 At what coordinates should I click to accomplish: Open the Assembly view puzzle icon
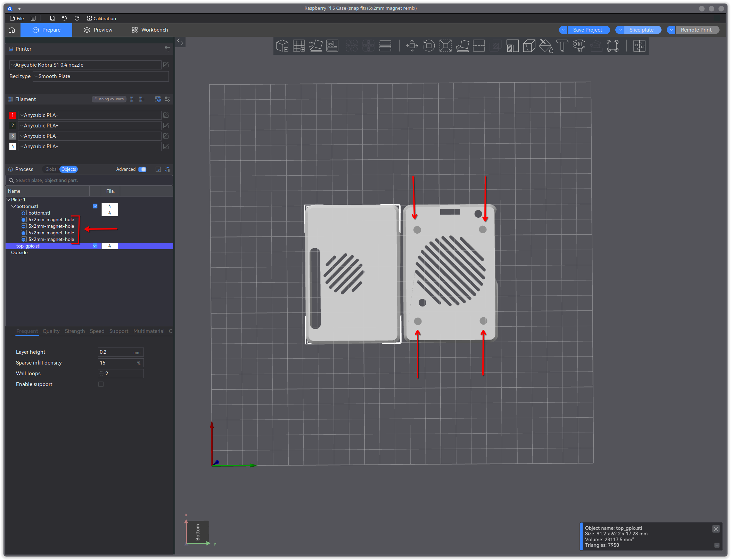point(639,46)
